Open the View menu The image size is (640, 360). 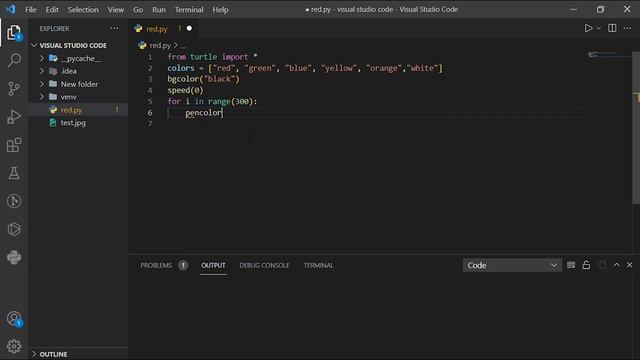click(116, 9)
